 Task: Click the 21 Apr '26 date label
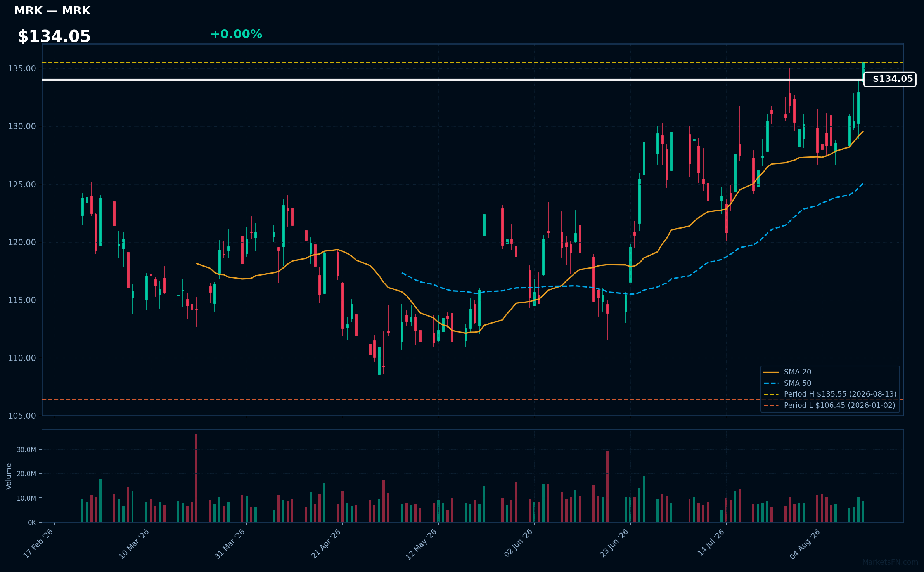[x=326, y=544]
